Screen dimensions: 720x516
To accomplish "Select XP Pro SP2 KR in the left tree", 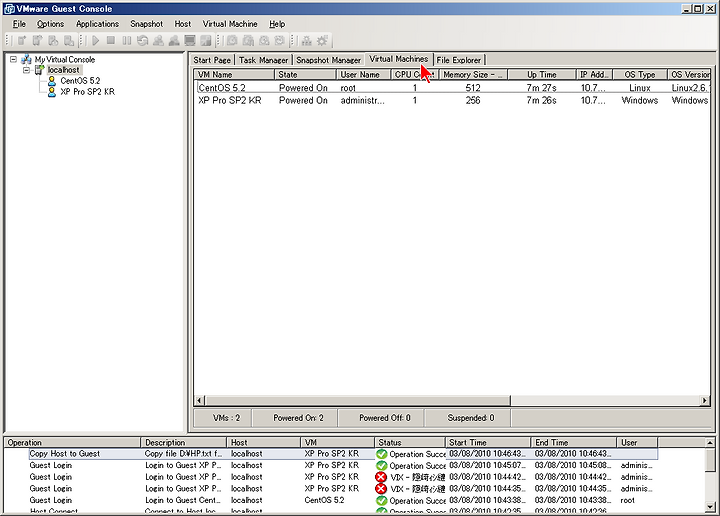I will pos(88,91).
